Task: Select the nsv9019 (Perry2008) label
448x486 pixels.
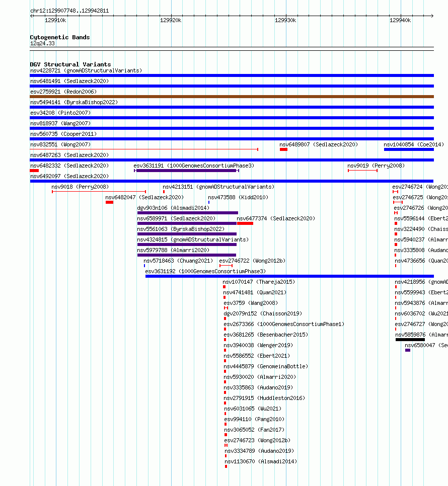Action: [x=376, y=166]
